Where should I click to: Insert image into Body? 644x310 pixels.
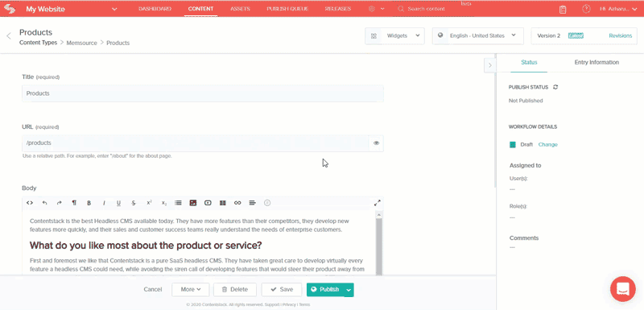click(193, 203)
